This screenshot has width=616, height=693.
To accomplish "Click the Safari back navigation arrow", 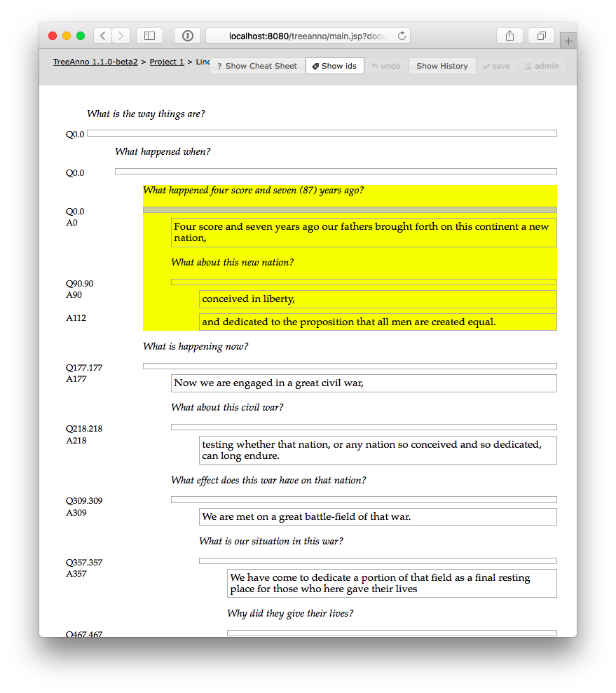I will click(103, 36).
